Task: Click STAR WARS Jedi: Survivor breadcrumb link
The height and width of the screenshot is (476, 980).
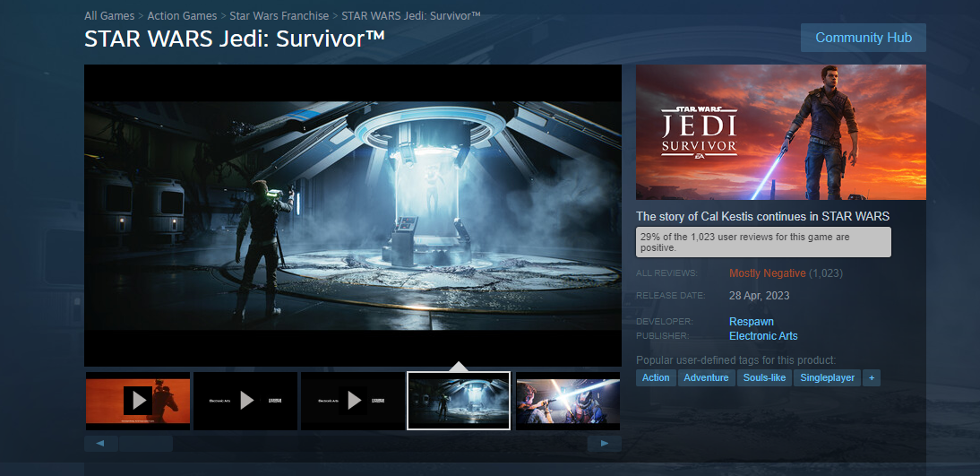Action: [410, 15]
